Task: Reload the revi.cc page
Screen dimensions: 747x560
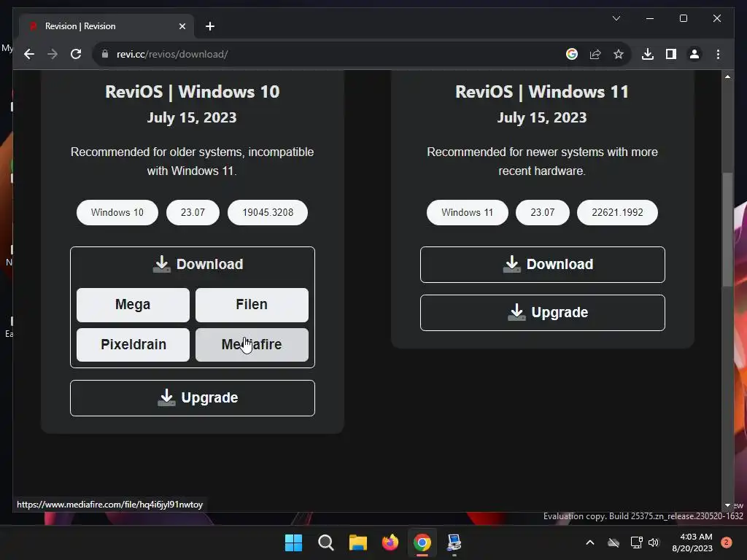Action: 76,54
